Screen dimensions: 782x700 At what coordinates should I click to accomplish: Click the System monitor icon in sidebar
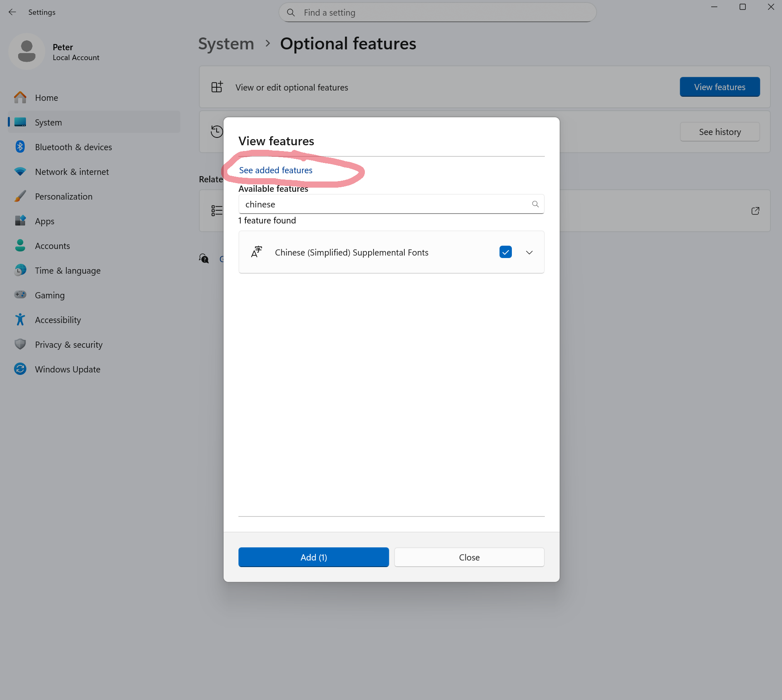(x=20, y=122)
